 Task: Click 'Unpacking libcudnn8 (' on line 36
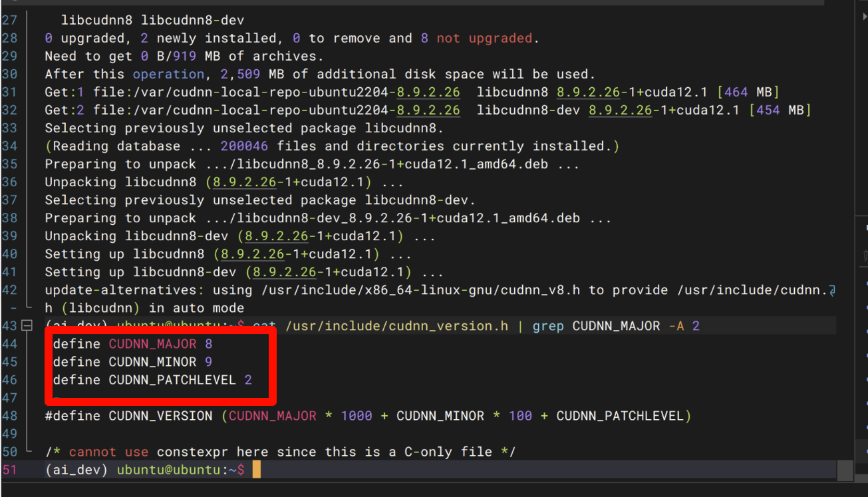(128, 182)
